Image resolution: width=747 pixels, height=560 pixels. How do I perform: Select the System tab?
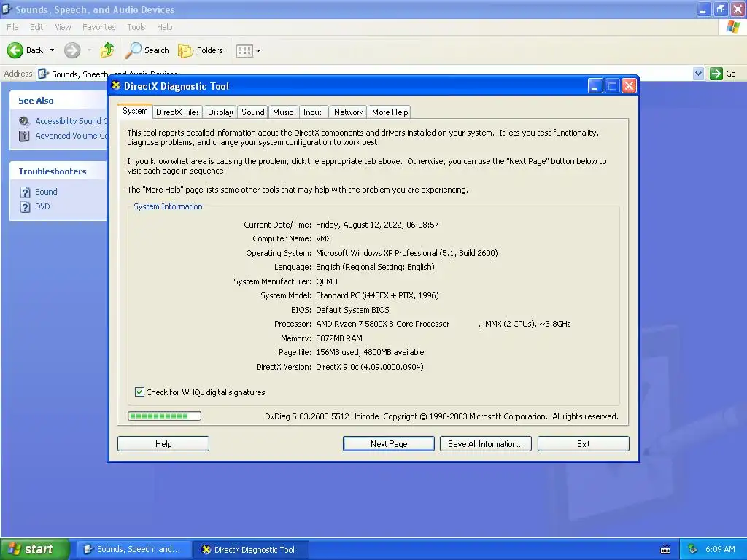click(x=135, y=111)
